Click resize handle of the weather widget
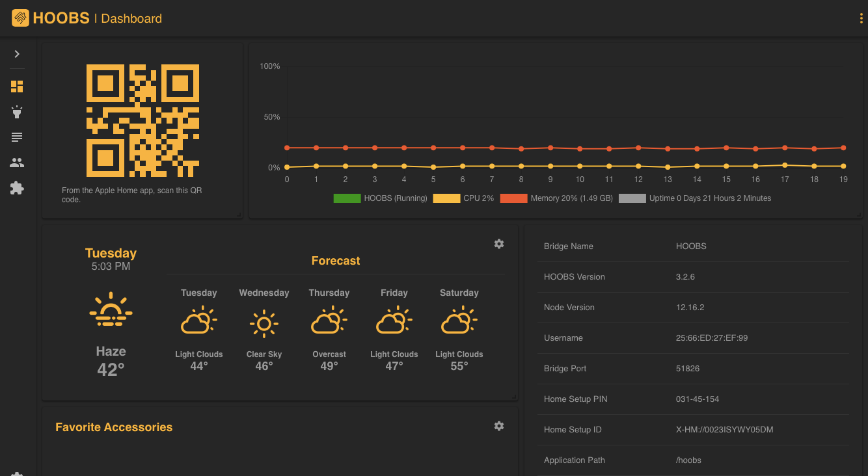Image resolution: width=868 pixels, height=476 pixels. point(514,397)
